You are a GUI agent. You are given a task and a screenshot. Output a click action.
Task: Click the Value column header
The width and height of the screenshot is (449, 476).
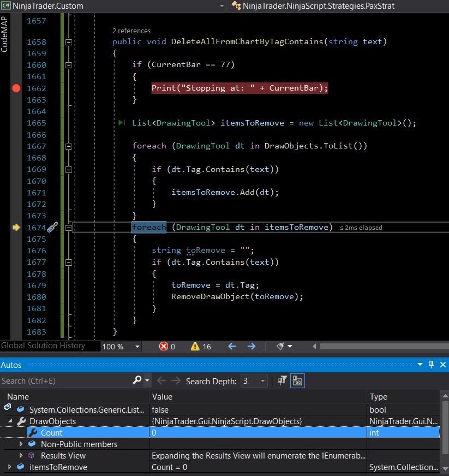pos(162,397)
